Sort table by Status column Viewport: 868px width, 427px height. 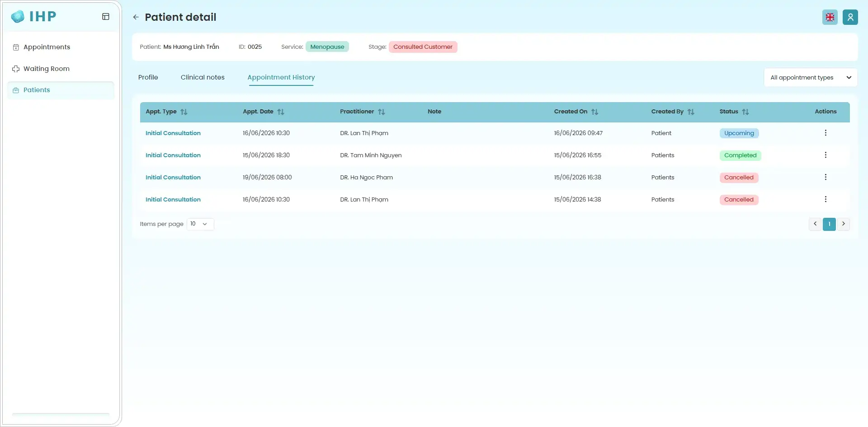(x=745, y=112)
